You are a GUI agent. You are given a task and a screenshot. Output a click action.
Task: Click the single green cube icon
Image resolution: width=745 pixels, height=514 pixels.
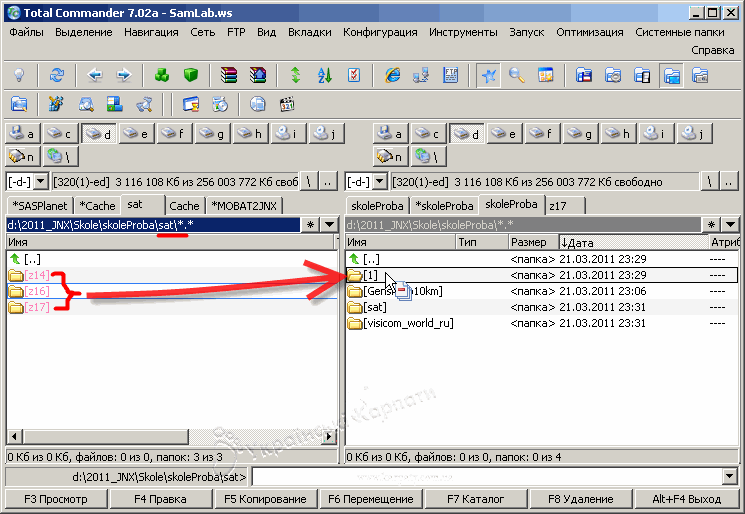pyautogui.click(x=191, y=75)
